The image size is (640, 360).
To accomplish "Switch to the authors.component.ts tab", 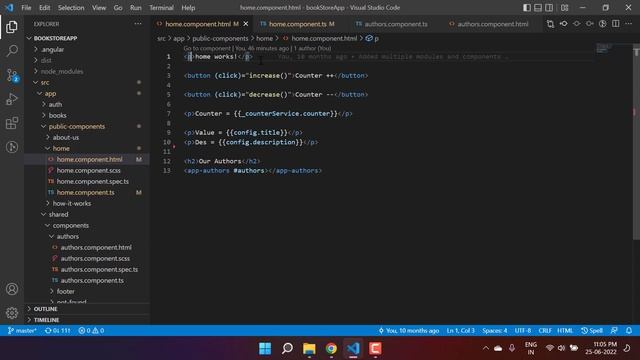I will (x=392, y=24).
